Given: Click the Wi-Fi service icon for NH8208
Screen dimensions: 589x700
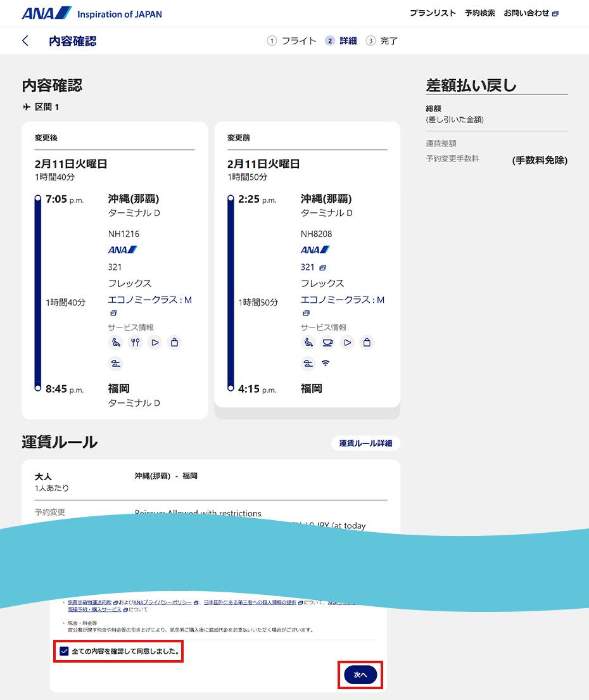Looking at the screenshot, I should tap(326, 364).
